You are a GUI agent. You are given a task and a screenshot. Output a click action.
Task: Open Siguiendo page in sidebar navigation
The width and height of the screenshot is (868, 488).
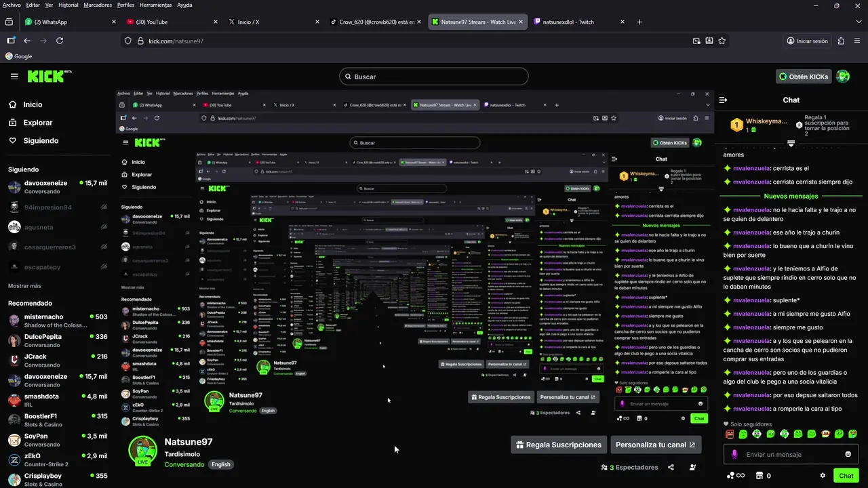pos(41,141)
